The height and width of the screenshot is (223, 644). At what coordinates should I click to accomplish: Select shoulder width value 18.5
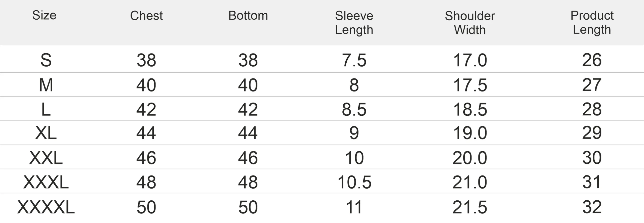click(470, 110)
